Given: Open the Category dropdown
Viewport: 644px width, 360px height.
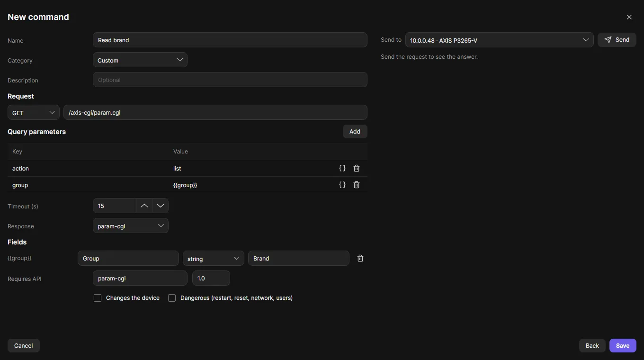Looking at the screenshot, I should (140, 60).
